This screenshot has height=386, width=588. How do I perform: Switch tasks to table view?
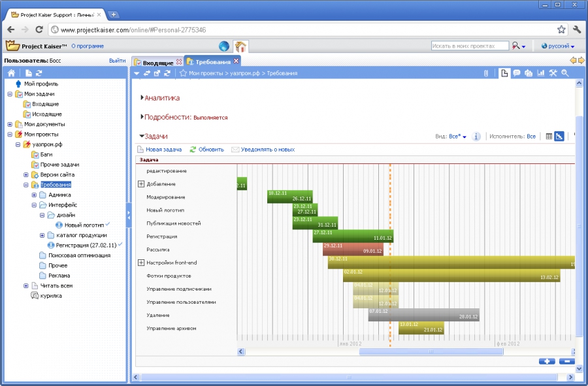549,137
